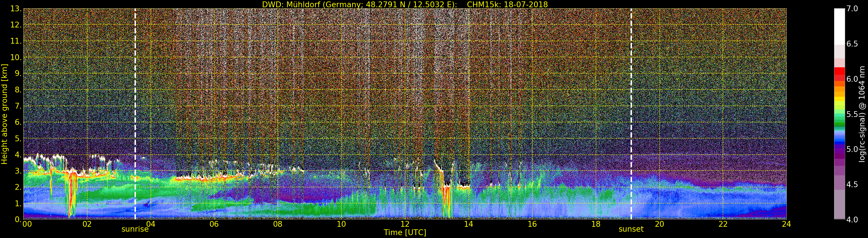Click the '00' time tick label
Screen dimensions: 868x238
(27, 224)
